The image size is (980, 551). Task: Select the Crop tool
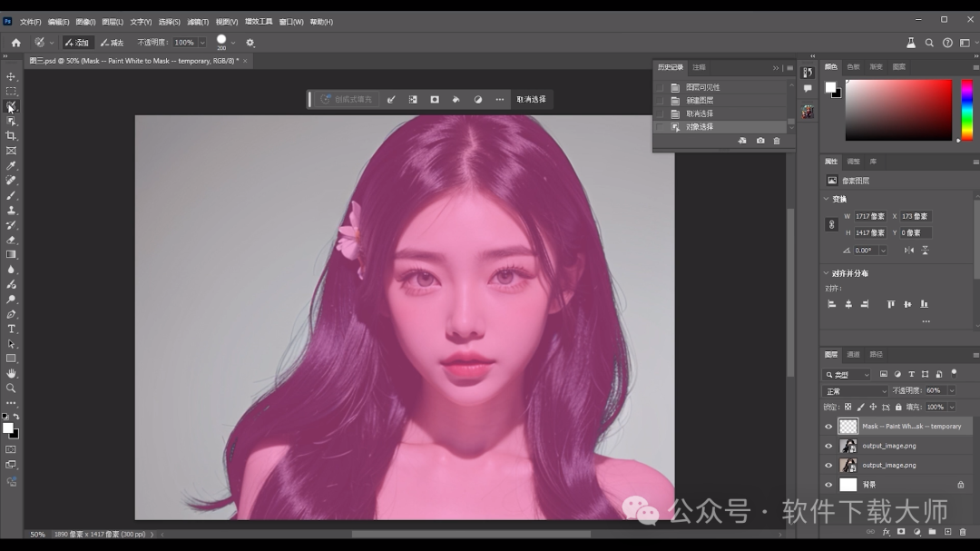click(11, 136)
